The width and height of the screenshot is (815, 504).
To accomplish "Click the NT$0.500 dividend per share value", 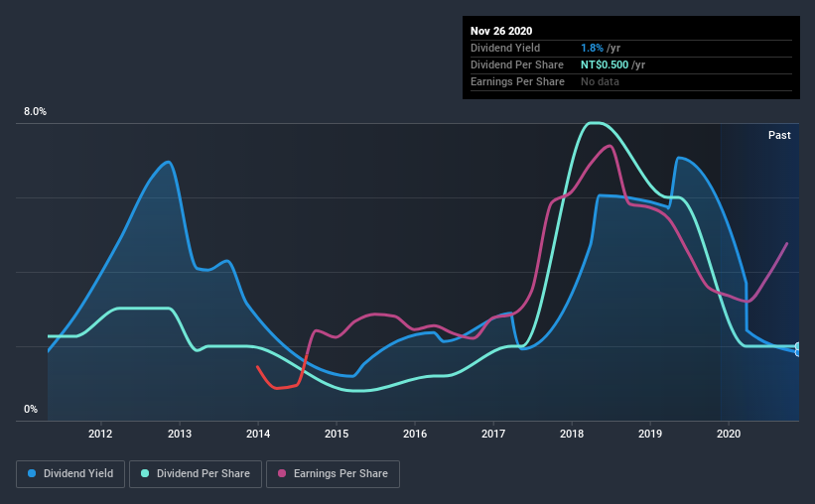I will click(x=605, y=64).
